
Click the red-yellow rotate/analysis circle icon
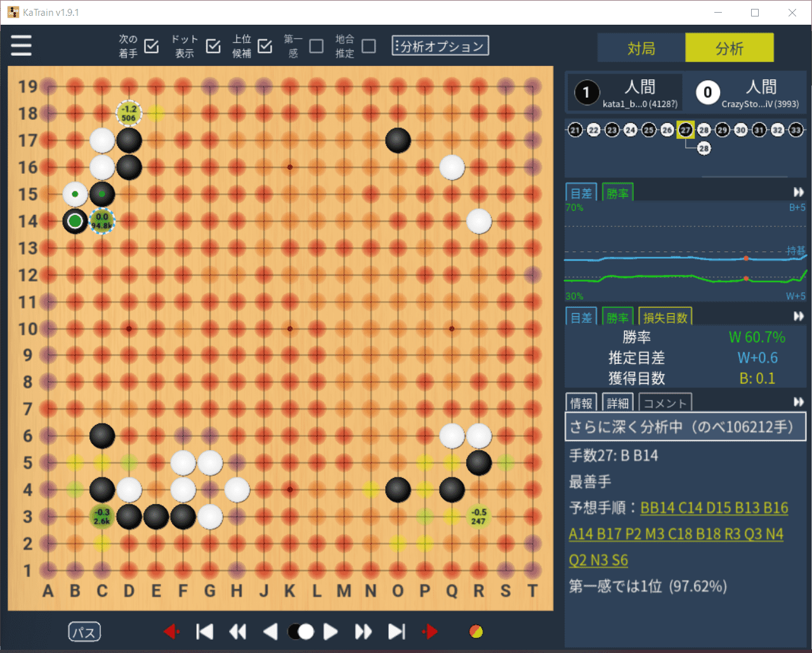(x=476, y=631)
